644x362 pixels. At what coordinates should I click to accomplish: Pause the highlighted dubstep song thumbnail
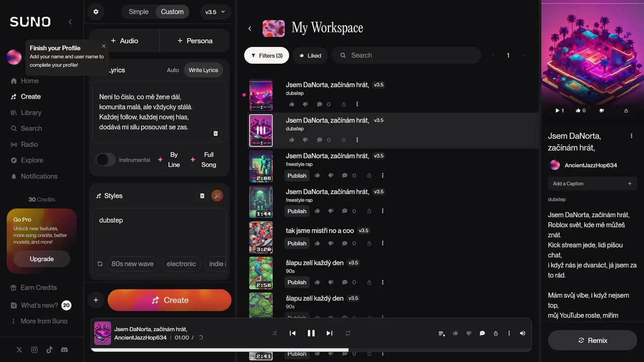coord(261,131)
